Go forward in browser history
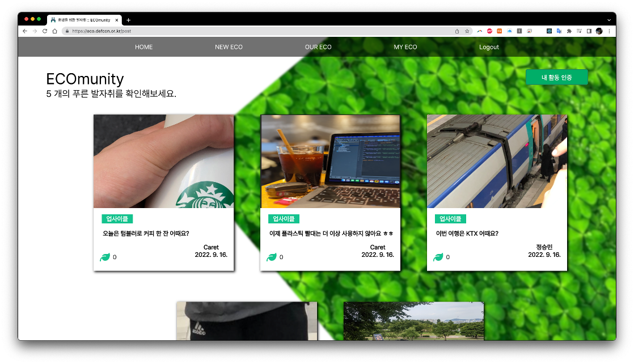Screen dimensions: 634x364 pos(35,31)
